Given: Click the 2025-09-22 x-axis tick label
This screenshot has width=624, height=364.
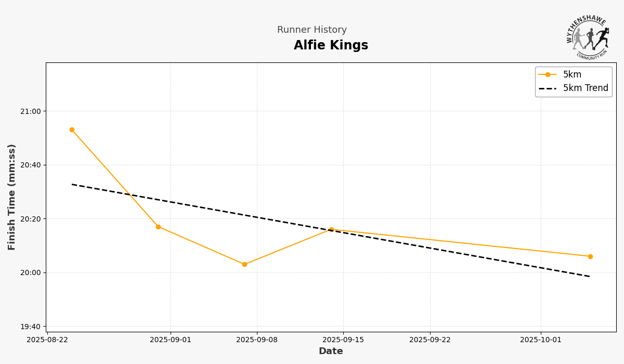Looking at the screenshot, I should (430, 340).
